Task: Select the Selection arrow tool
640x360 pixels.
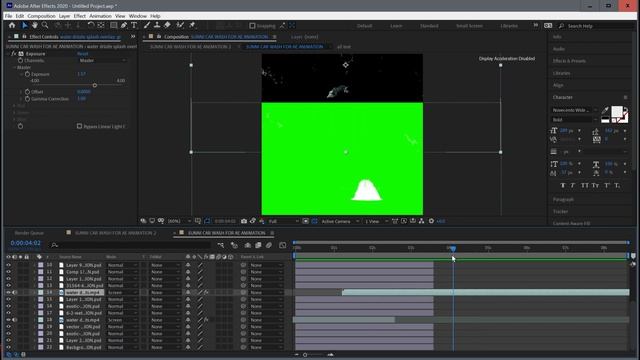Action: (24, 25)
